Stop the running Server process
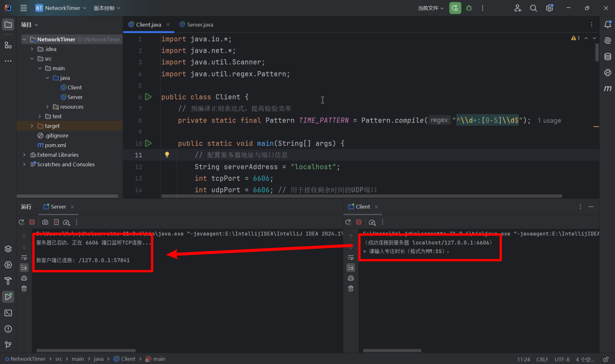The height and width of the screenshot is (364, 615). click(32, 222)
